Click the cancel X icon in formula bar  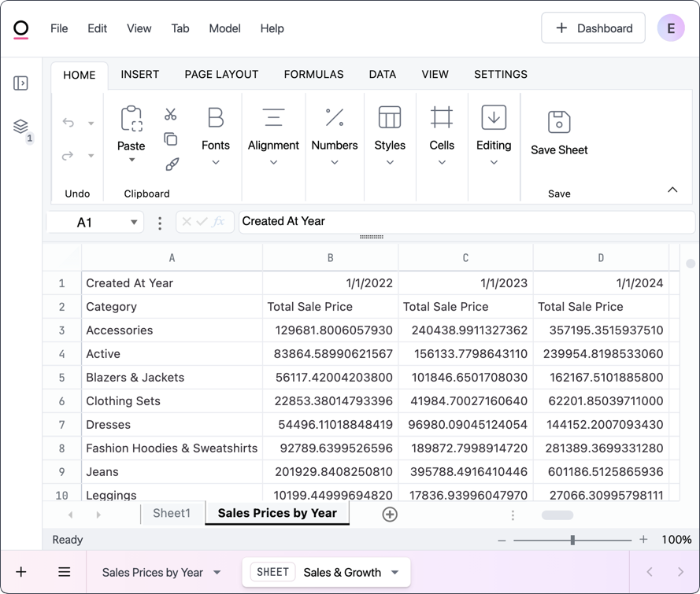pyautogui.click(x=187, y=222)
